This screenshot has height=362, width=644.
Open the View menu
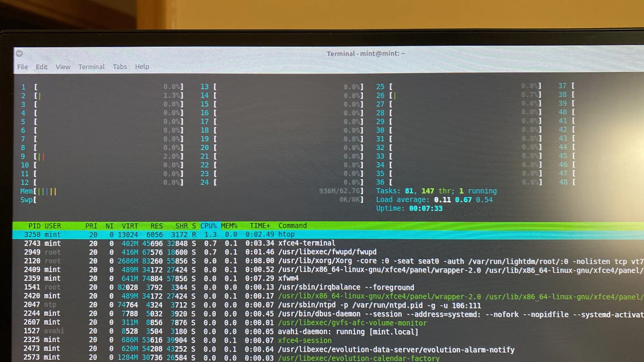point(63,67)
